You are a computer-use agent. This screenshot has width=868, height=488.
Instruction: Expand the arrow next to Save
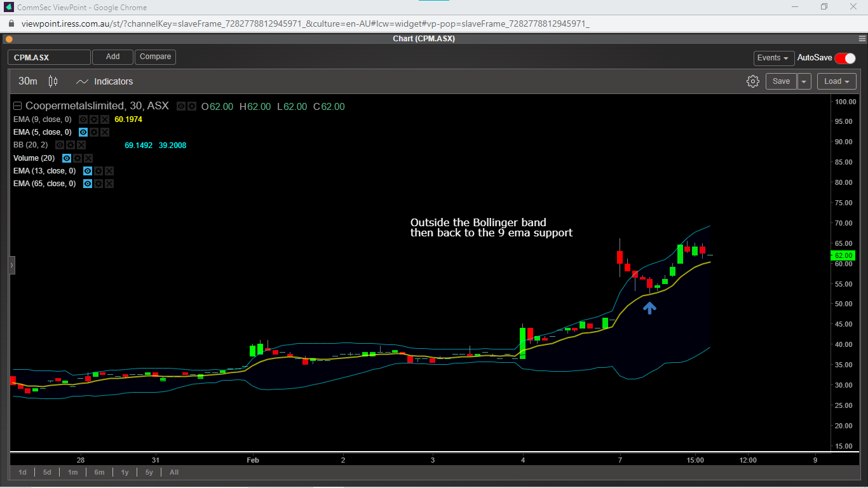[x=804, y=81]
